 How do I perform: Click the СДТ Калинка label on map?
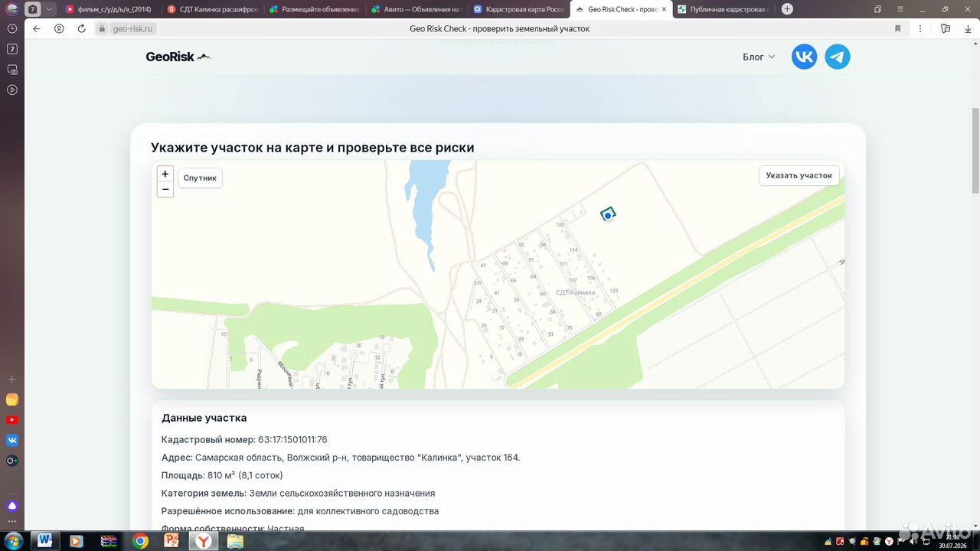click(575, 292)
